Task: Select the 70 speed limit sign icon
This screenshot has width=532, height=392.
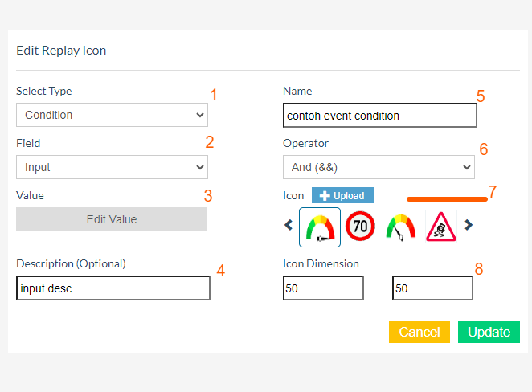Action: coord(361,227)
